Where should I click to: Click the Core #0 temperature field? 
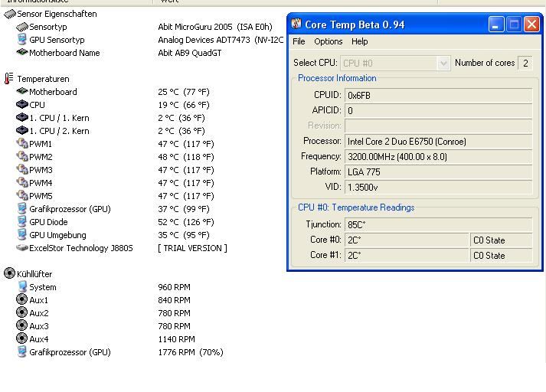407,240
